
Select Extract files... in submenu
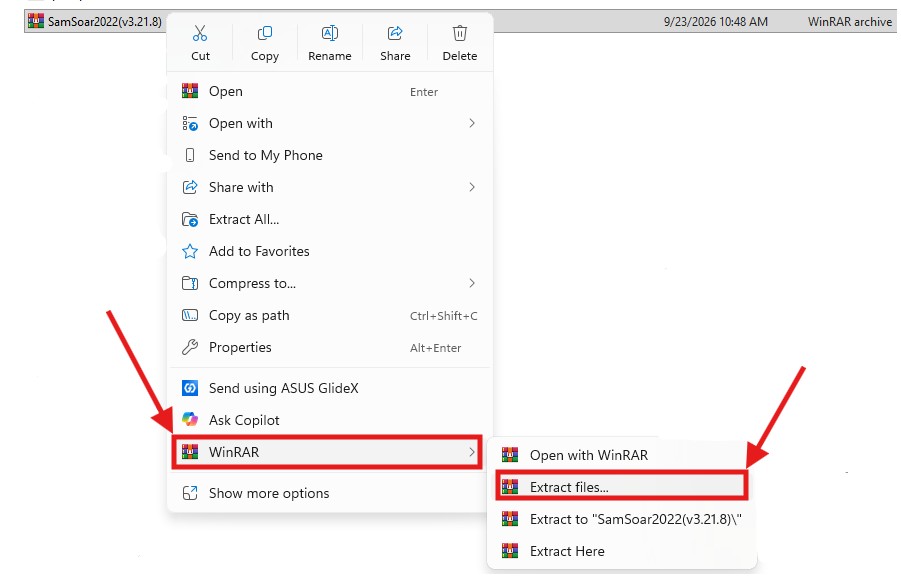(622, 487)
